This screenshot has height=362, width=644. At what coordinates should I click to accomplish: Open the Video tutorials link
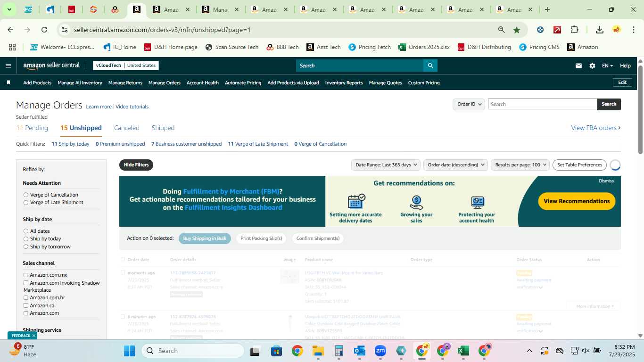point(132,107)
